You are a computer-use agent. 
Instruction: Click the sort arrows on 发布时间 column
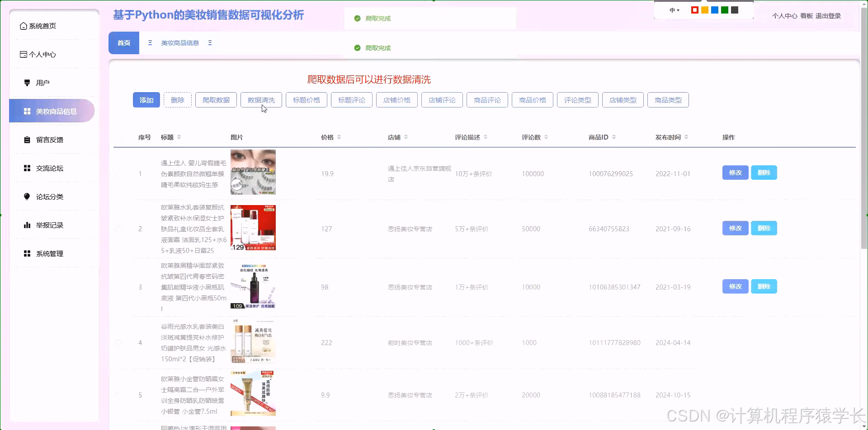coord(687,137)
